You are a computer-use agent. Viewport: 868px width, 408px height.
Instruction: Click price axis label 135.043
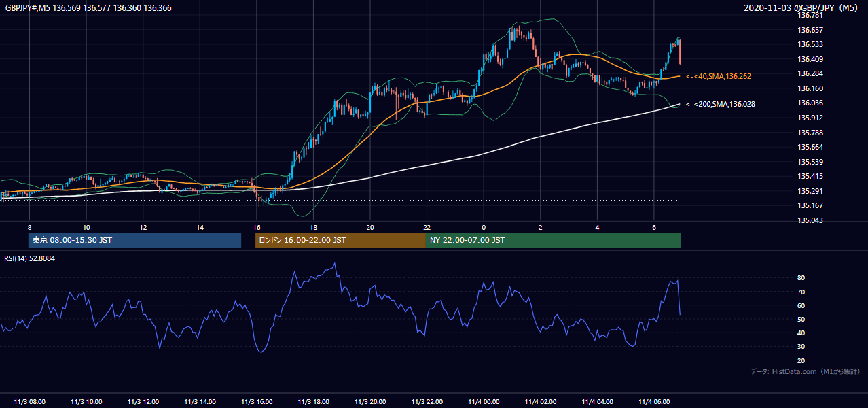811,220
